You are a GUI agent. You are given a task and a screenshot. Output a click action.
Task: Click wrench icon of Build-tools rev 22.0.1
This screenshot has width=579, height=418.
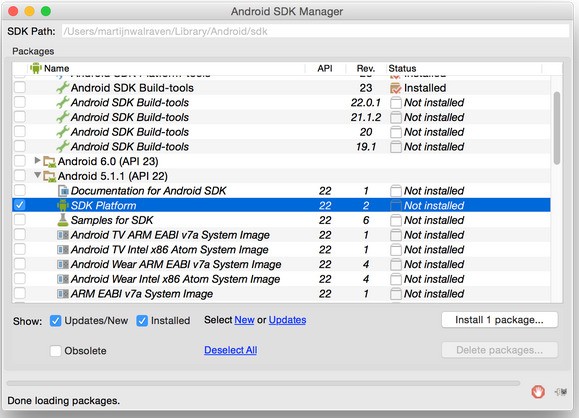tap(62, 103)
